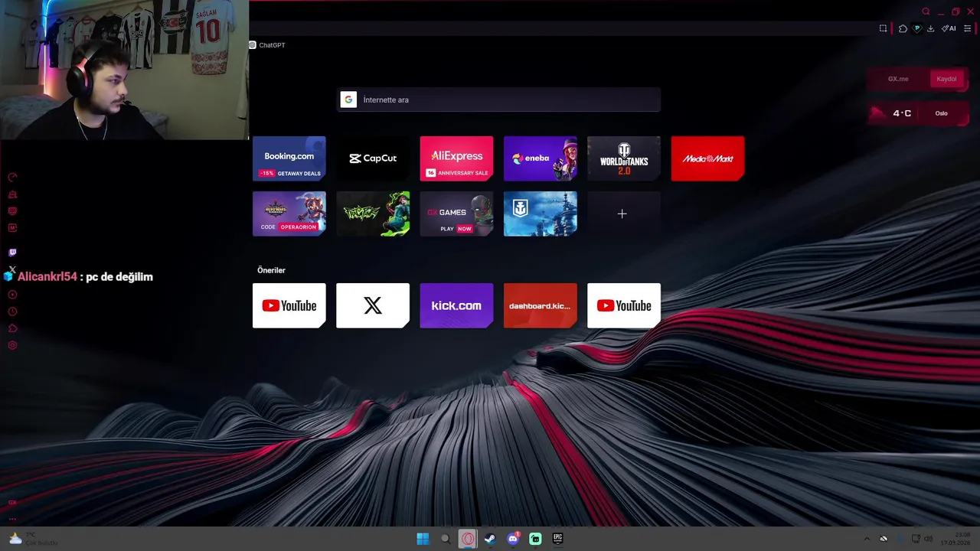Open the Booking.com speed dial tile
The height and width of the screenshot is (551, 980).
(x=289, y=158)
